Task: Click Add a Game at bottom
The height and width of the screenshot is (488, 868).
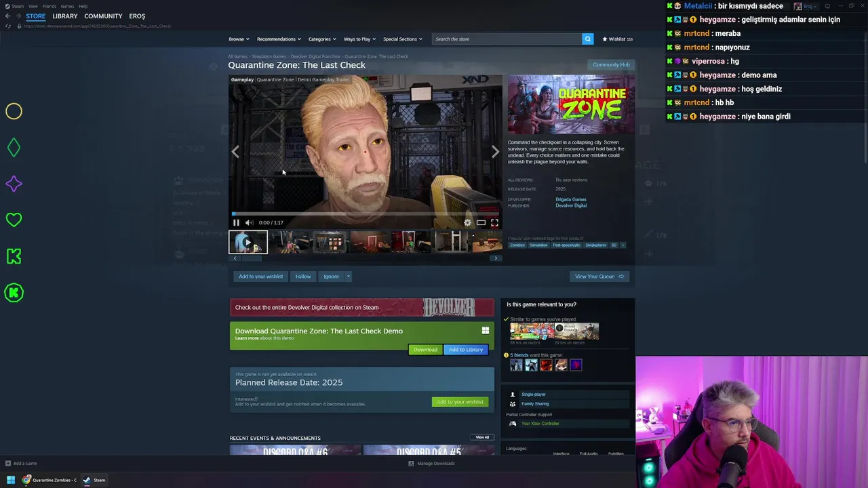Action: [x=21, y=464]
